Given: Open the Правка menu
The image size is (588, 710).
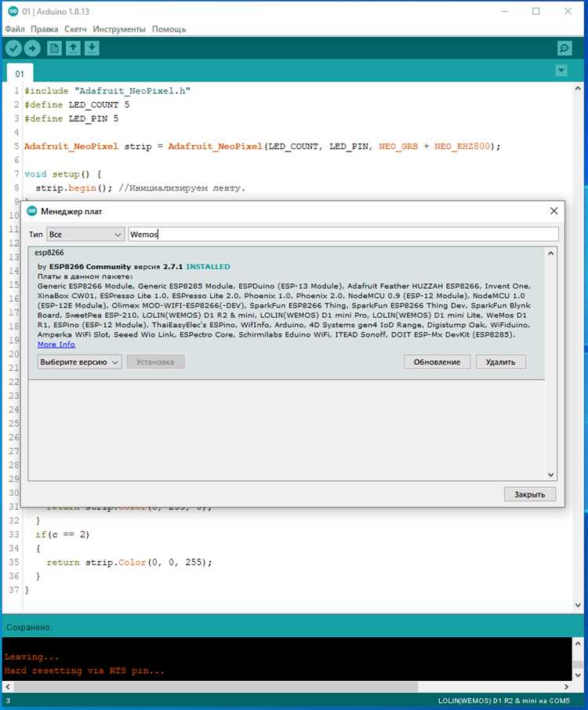Looking at the screenshot, I should 45,29.
